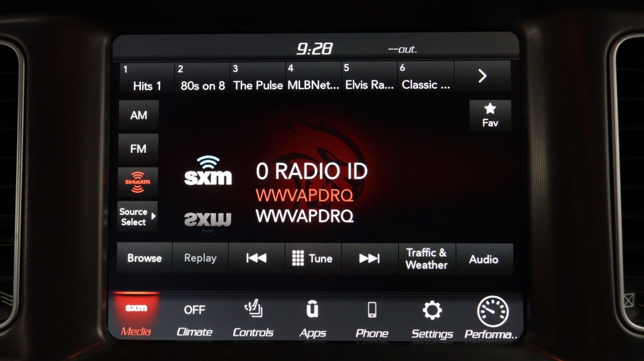Open the Tune keypad
This screenshot has height=361, width=644.
tap(313, 258)
